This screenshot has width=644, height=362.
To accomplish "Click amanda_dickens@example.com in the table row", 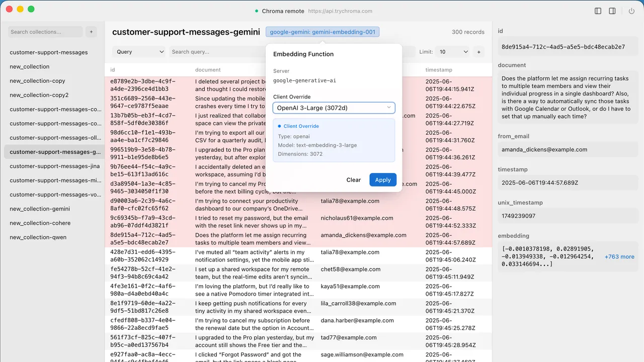I will tap(364, 235).
